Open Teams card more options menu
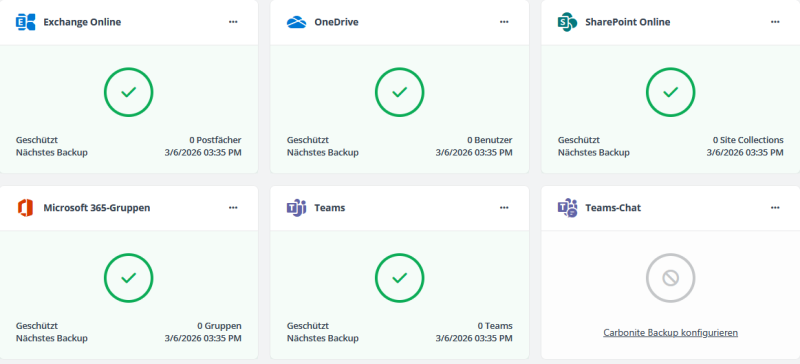This screenshot has height=364, width=800. [504, 208]
